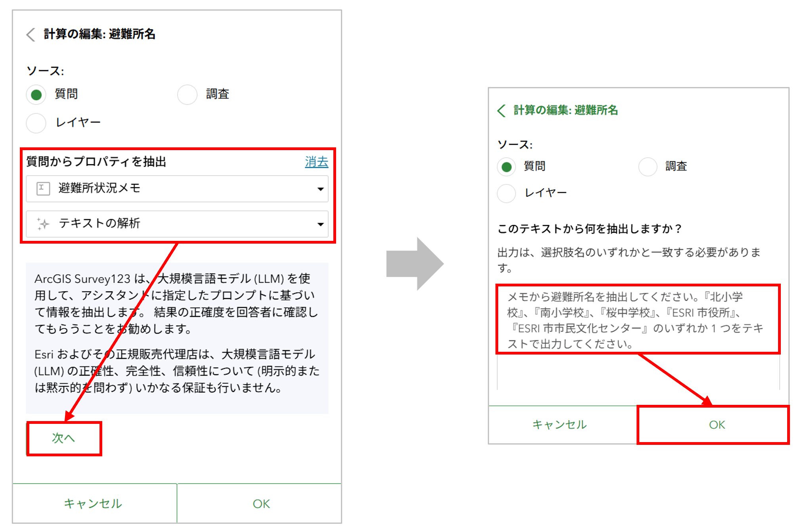Click the green back chevron in right panel

click(501, 111)
